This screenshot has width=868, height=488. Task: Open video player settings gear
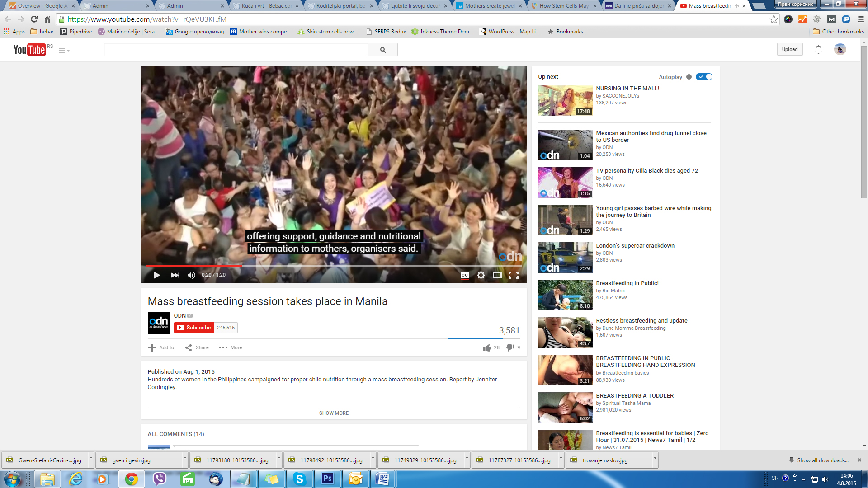tap(481, 275)
